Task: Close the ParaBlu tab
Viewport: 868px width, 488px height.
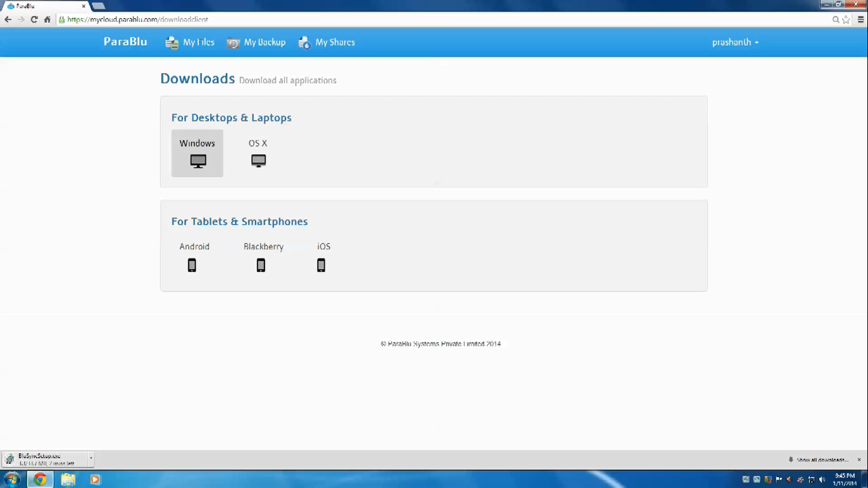Action: click(x=83, y=6)
